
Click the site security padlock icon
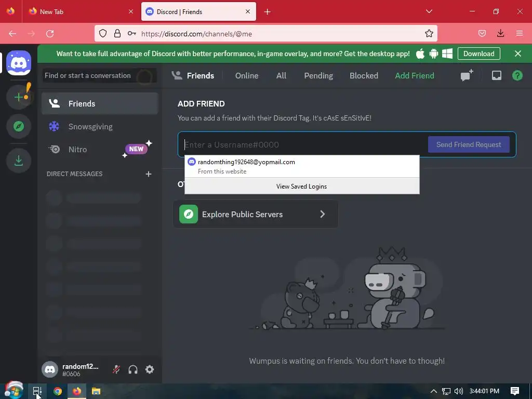[x=117, y=33]
